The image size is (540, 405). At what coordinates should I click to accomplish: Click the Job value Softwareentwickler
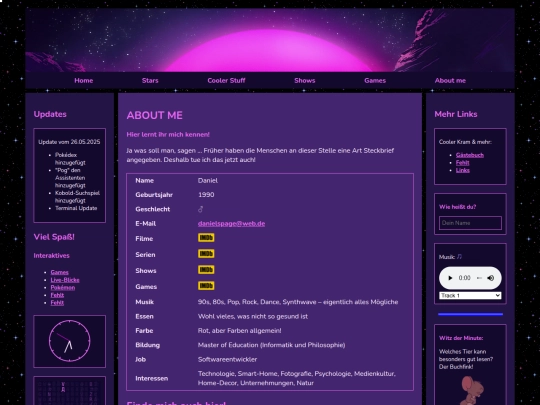(227, 359)
